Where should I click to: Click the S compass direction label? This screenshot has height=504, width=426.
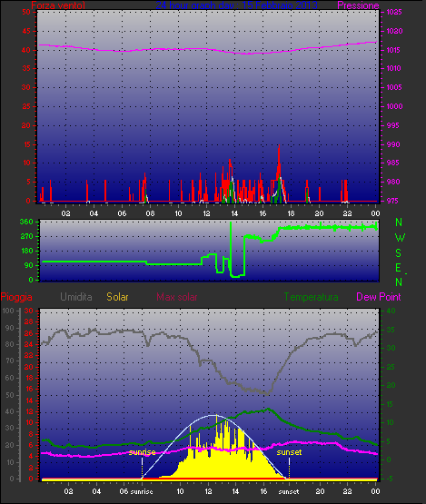[399, 253]
